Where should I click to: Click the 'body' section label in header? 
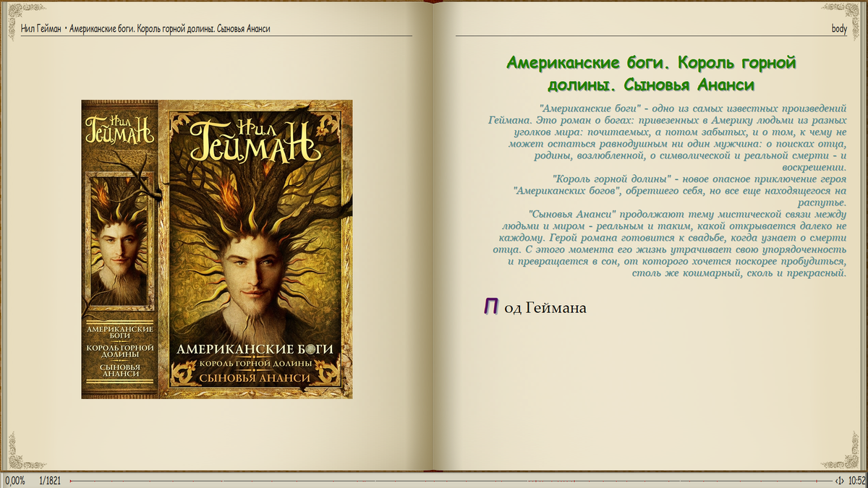pos(839,29)
